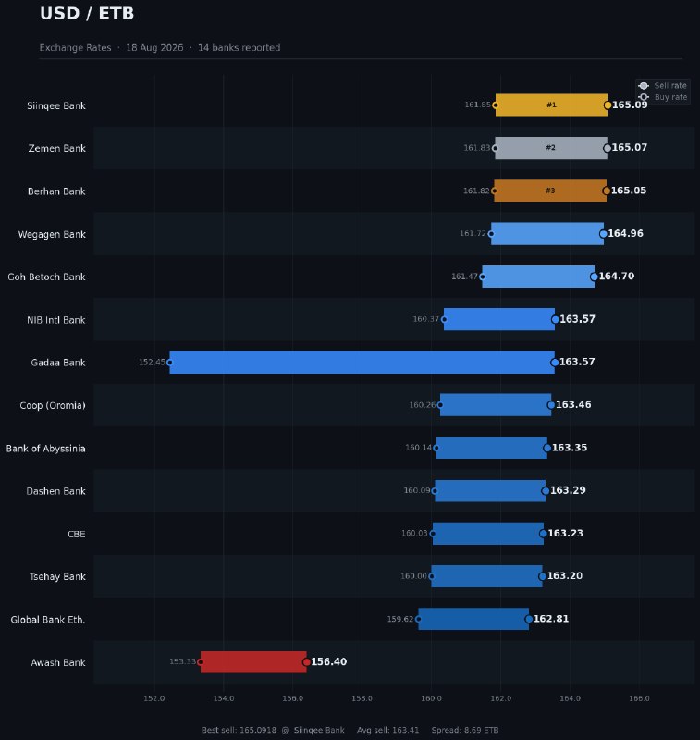The width and height of the screenshot is (700, 740).
Task: Select the Siinqee Bank row label
Action: click(56, 105)
